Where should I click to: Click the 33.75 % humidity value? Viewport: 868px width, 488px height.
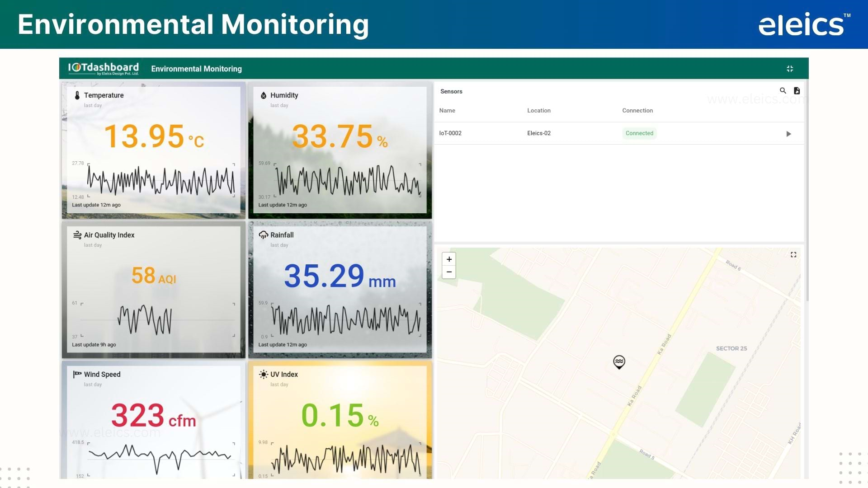340,136
